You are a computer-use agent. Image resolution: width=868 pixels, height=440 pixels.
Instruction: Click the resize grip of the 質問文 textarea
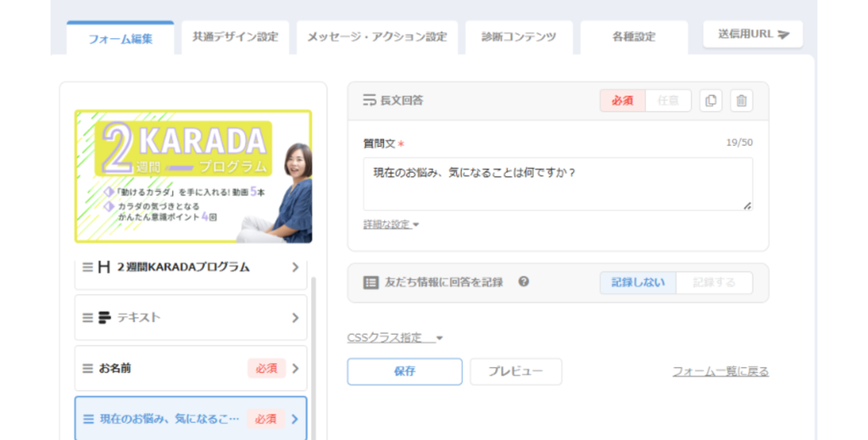click(x=748, y=206)
